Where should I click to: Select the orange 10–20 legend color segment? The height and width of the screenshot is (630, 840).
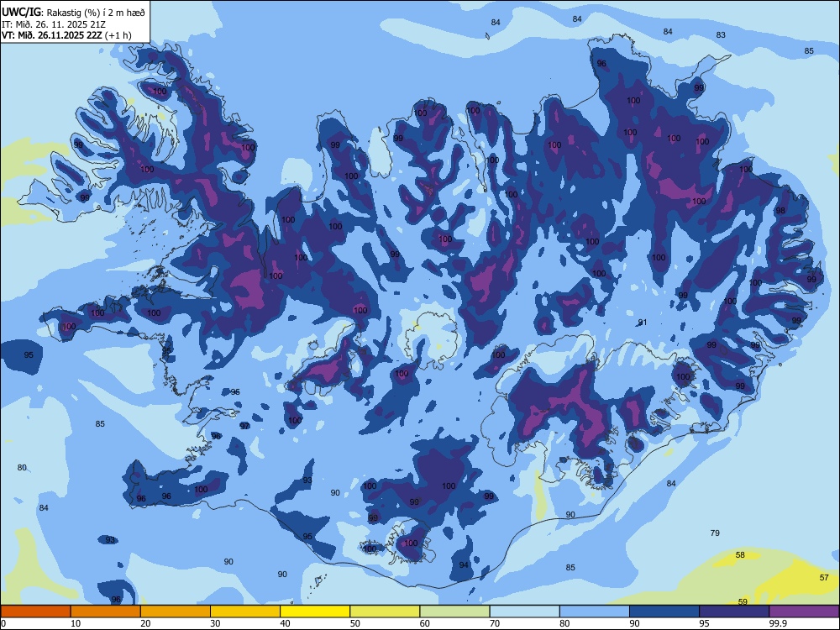[106, 612]
